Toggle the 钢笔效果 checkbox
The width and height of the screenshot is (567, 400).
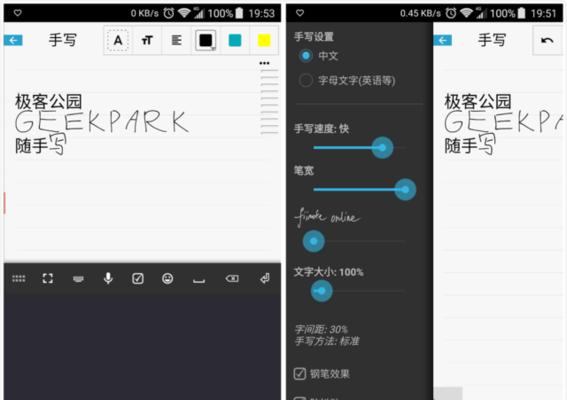point(300,374)
